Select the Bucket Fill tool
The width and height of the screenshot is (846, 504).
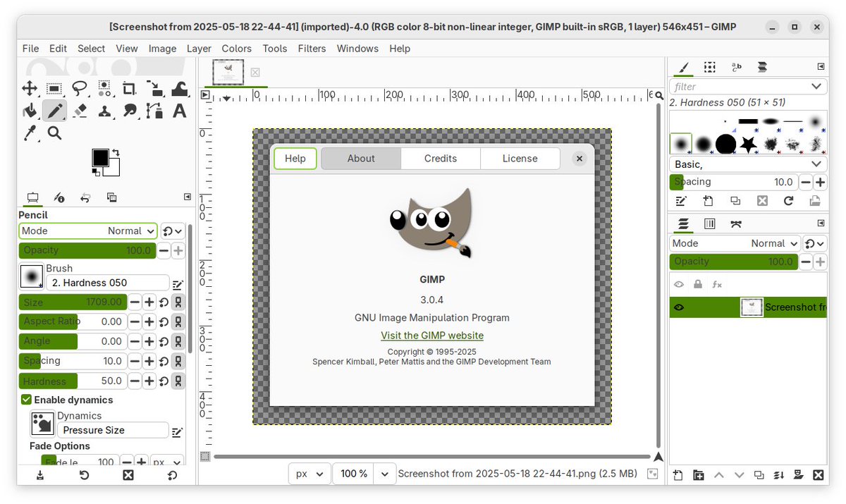tap(29, 111)
